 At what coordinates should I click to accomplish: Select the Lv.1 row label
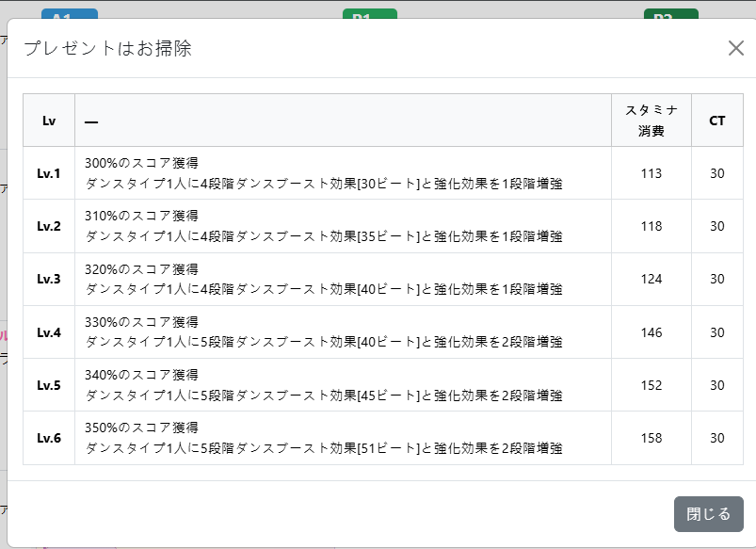point(49,173)
